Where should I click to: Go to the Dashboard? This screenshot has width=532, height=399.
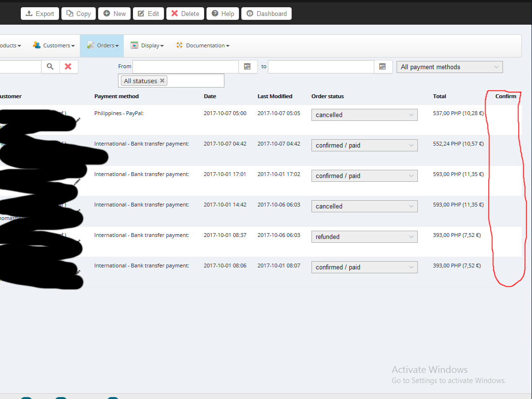(266, 14)
